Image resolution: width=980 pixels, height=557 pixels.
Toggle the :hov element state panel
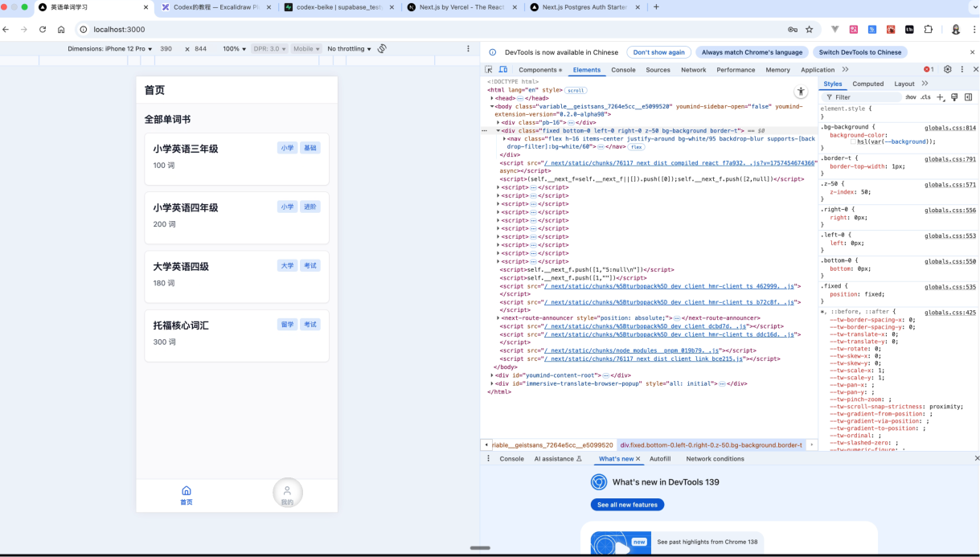click(x=910, y=97)
